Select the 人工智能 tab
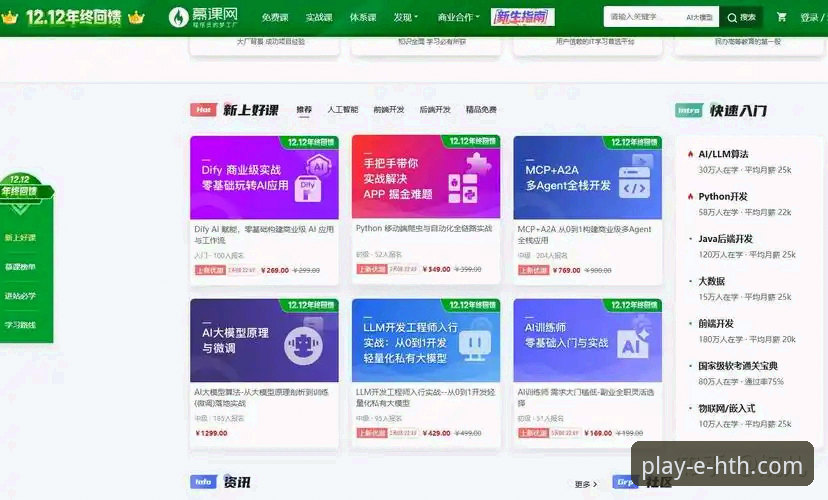The image size is (828, 500). click(343, 109)
